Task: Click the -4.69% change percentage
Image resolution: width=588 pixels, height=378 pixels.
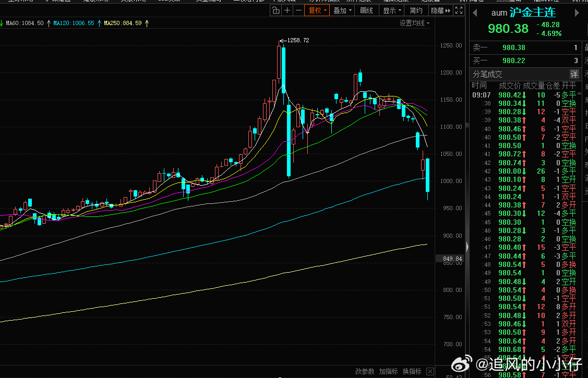Action: pyautogui.click(x=549, y=33)
